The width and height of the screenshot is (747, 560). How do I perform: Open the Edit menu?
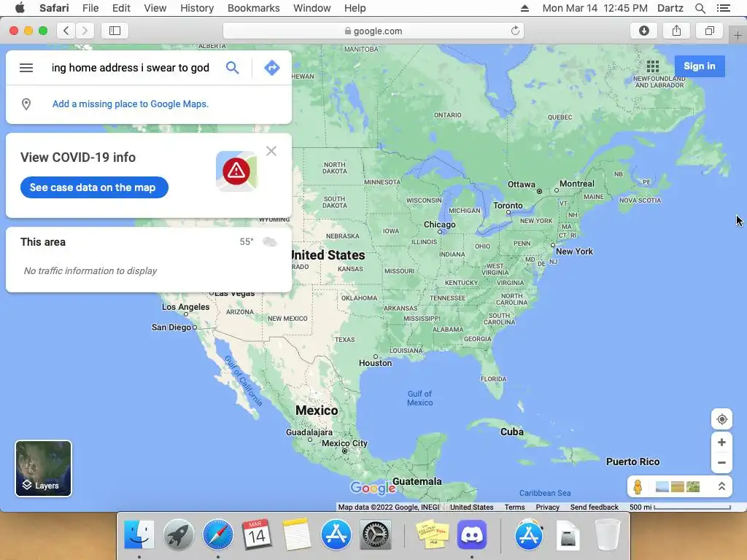121,8
